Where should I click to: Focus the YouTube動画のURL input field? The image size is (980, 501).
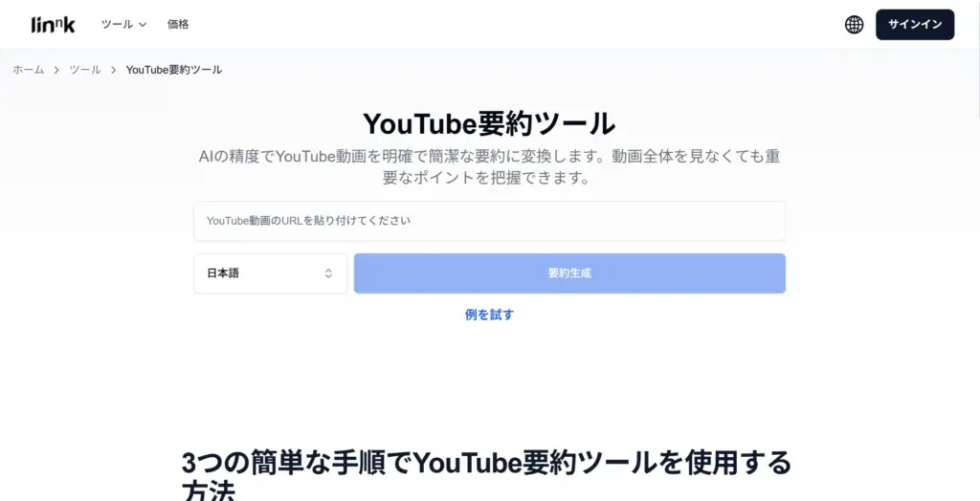(x=489, y=221)
